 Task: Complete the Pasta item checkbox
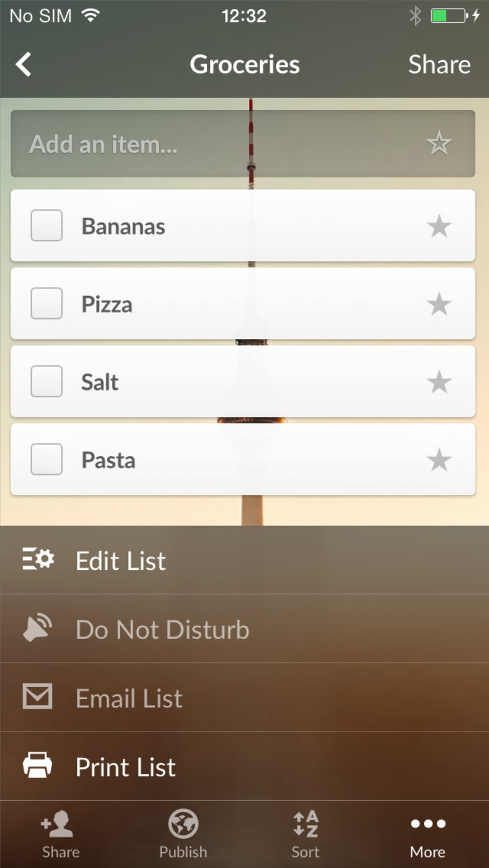[47, 459]
